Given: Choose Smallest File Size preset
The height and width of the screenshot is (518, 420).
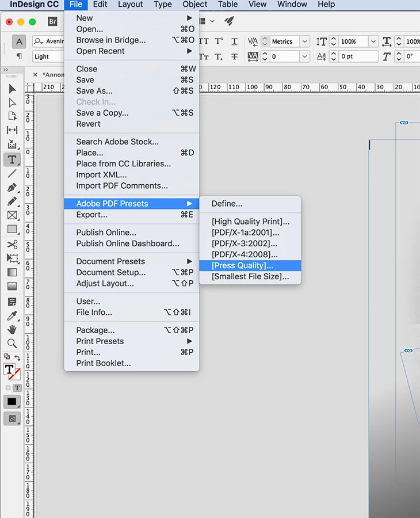Looking at the screenshot, I should point(250,276).
